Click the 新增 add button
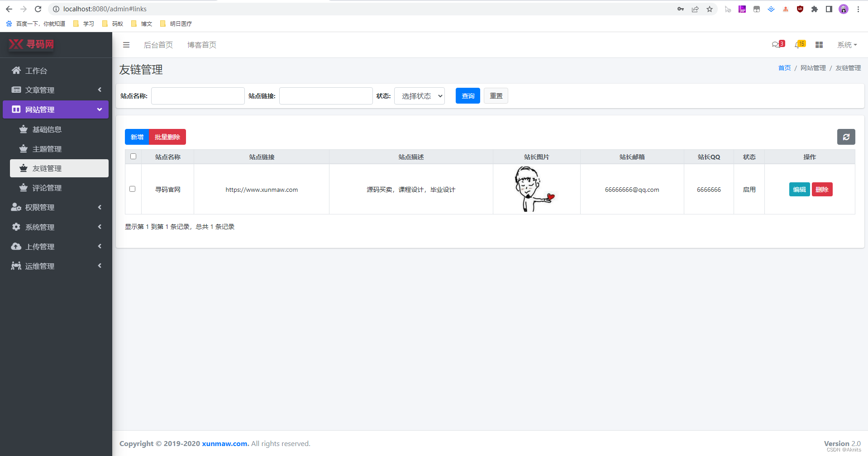Screen dimensions: 868x456 click(x=137, y=137)
